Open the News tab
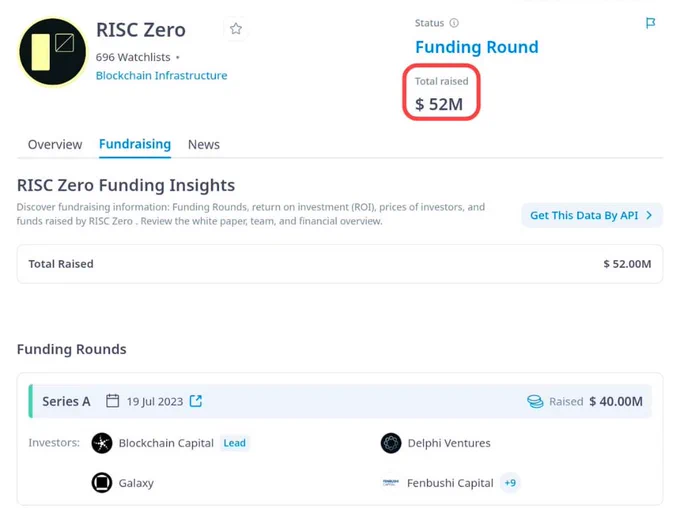This screenshot has width=680, height=509. [x=204, y=144]
